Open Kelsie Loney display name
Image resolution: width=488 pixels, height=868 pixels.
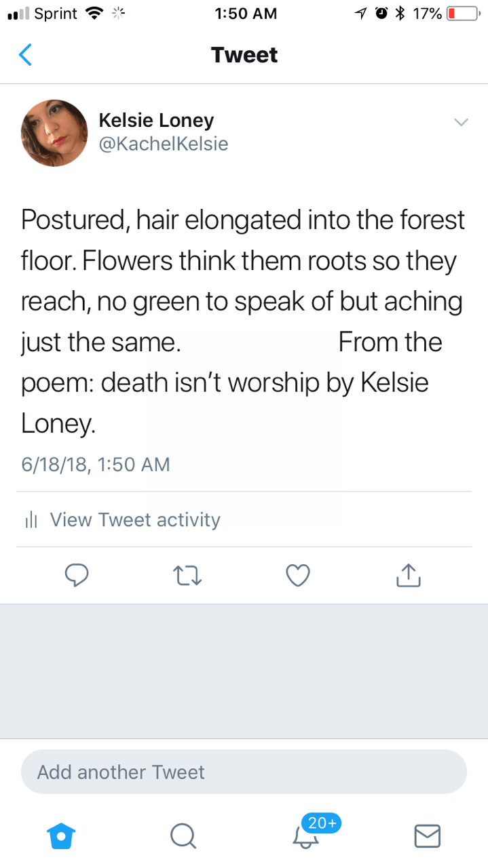pyautogui.click(x=156, y=121)
